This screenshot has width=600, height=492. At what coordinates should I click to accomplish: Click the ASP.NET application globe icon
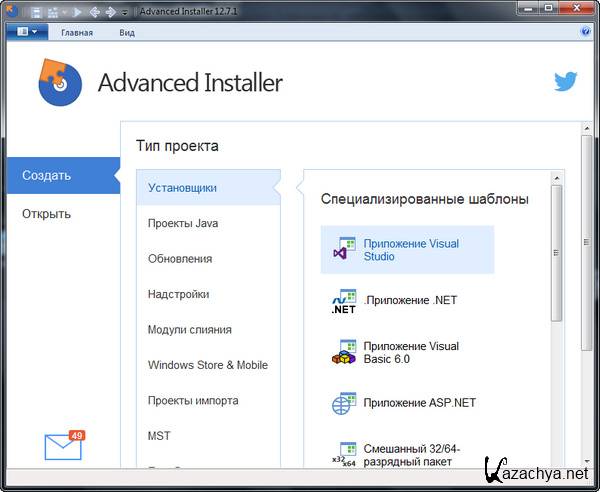click(344, 403)
